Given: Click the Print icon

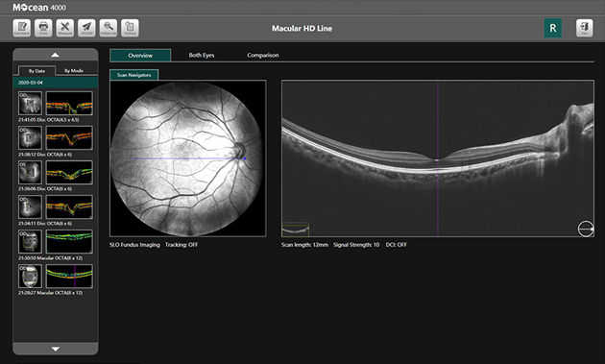Looking at the screenshot, I should click(x=43, y=28).
